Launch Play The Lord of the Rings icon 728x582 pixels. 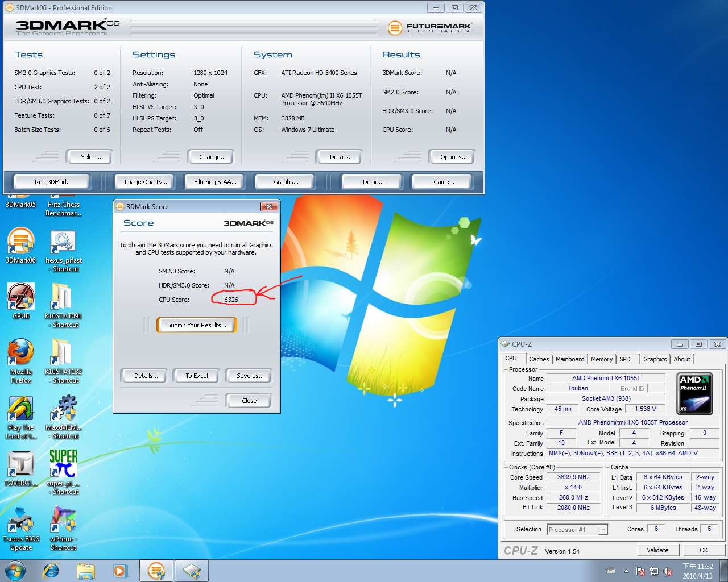point(21,417)
